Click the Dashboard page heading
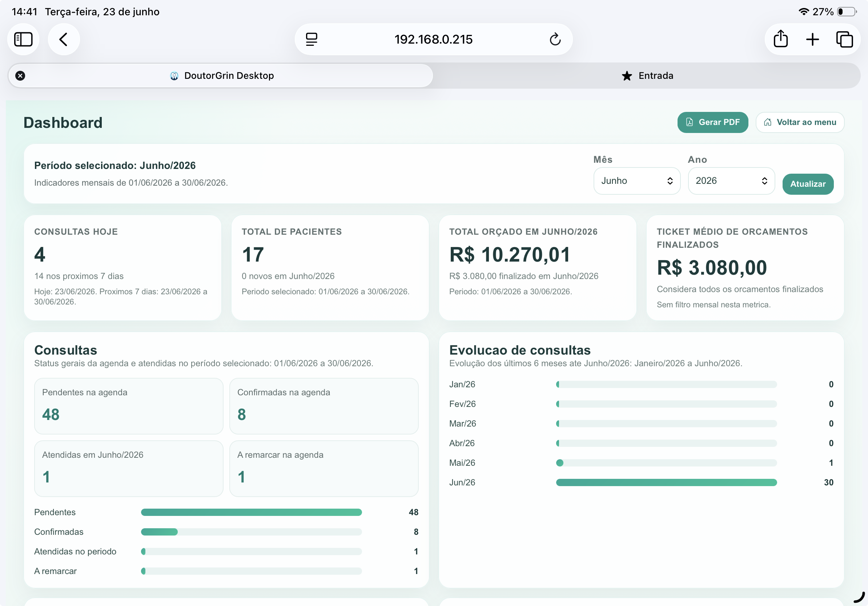 pos(63,123)
